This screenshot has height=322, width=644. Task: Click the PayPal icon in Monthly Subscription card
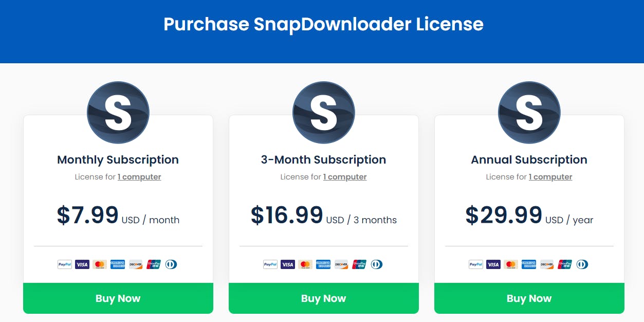[x=65, y=264]
